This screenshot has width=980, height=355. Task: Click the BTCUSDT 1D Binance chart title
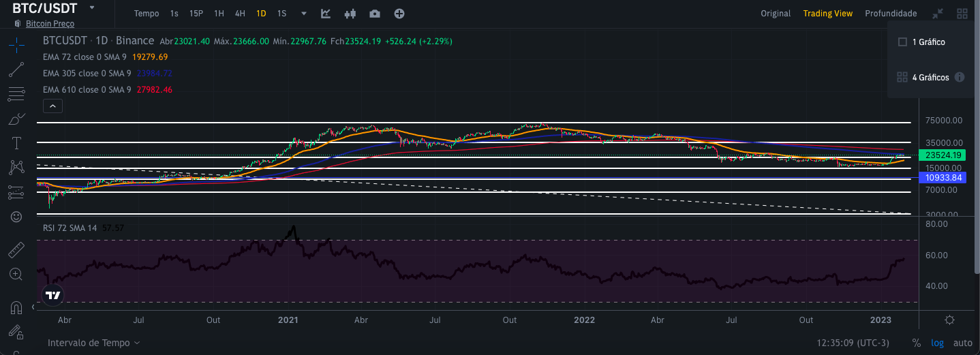tap(98, 41)
